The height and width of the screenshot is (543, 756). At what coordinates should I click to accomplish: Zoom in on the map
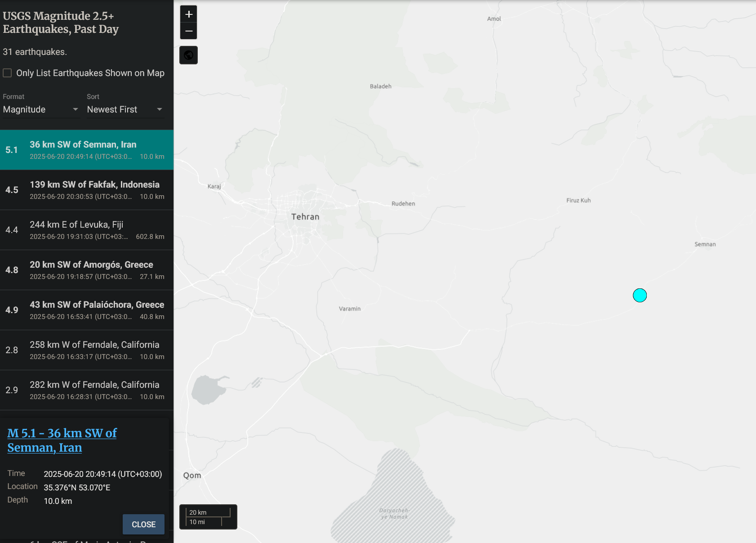click(189, 14)
